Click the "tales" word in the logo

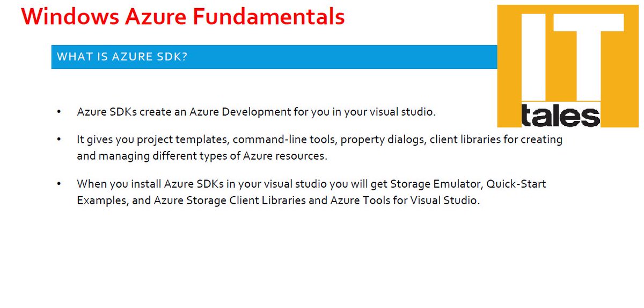click(560, 116)
